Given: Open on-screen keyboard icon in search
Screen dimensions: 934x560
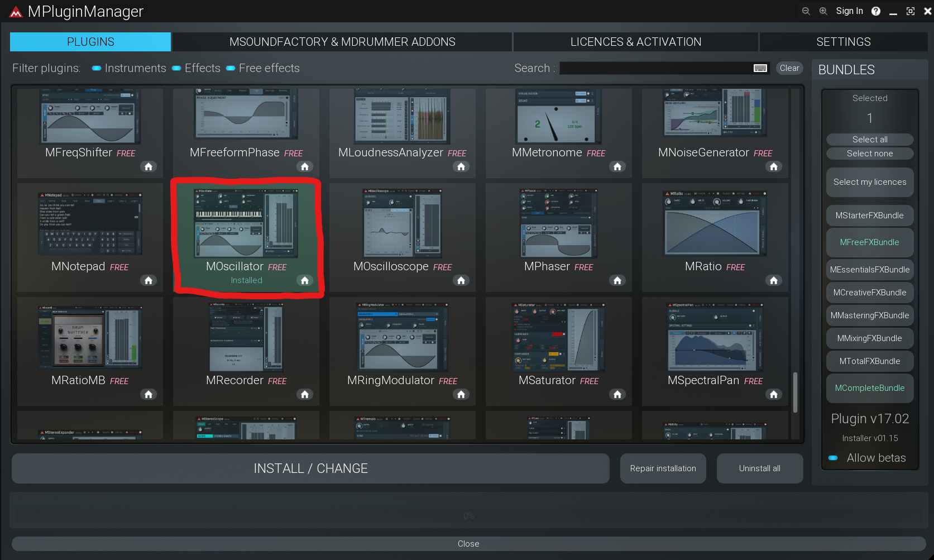Looking at the screenshot, I should point(760,68).
